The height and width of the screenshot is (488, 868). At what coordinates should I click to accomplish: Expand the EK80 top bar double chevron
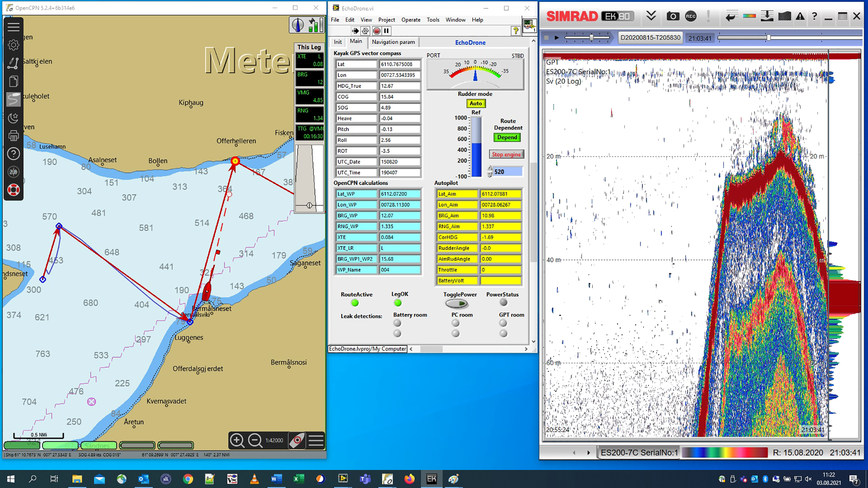[x=651, y=16]
